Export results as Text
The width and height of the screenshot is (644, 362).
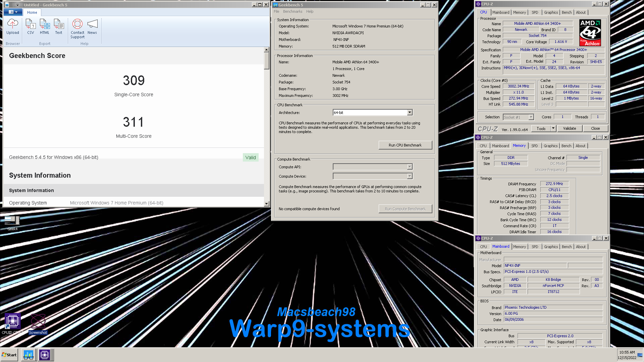point(59,27)
